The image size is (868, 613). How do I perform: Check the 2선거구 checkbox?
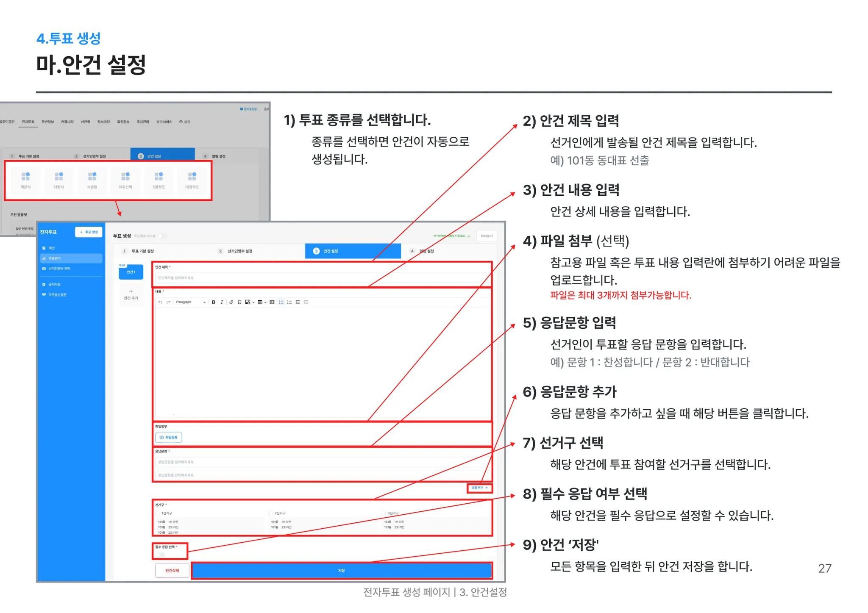tap(270, 513)
